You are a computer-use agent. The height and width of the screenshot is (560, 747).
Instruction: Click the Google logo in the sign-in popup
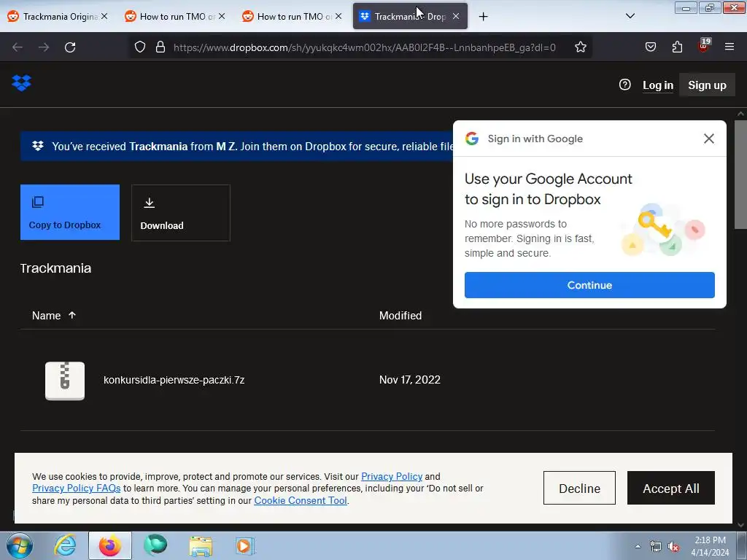point(472,139)
